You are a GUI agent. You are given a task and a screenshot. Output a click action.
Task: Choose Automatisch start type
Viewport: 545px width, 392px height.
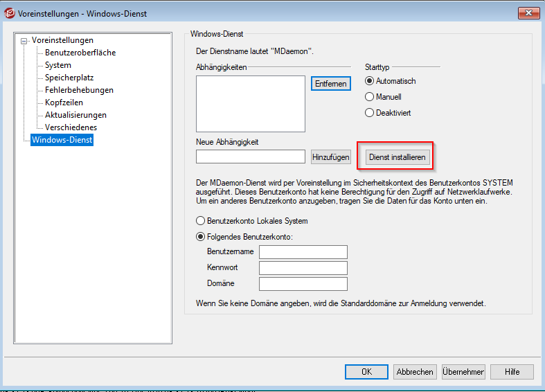pos(370,82)
